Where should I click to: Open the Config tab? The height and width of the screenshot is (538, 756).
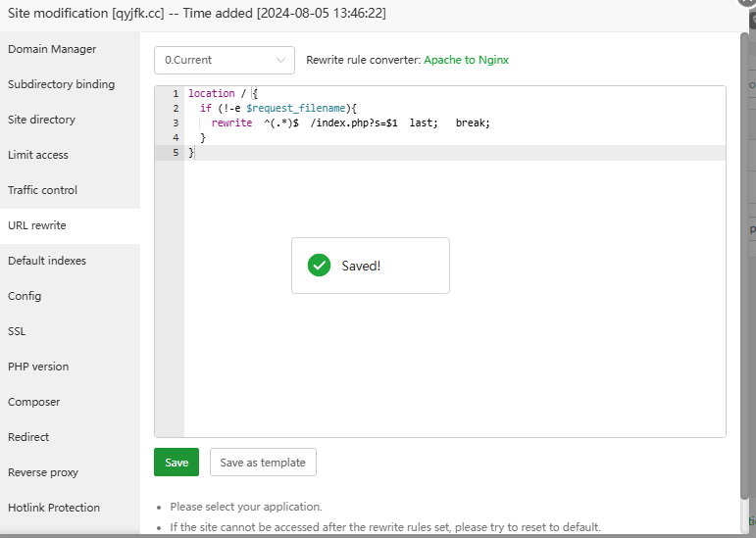(25, 296)
